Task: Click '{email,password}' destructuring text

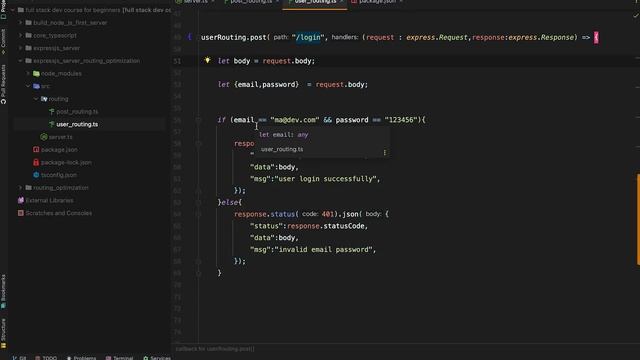Action: 266,84
